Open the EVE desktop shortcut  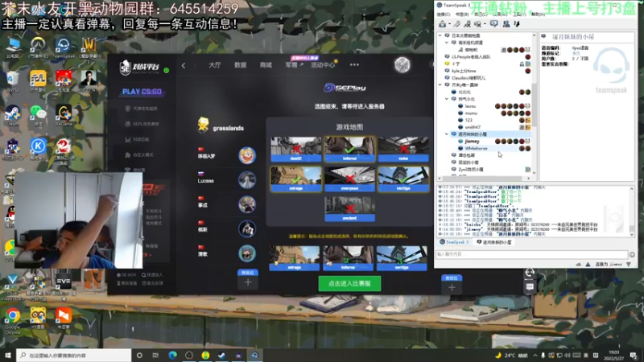coord(64,284)
